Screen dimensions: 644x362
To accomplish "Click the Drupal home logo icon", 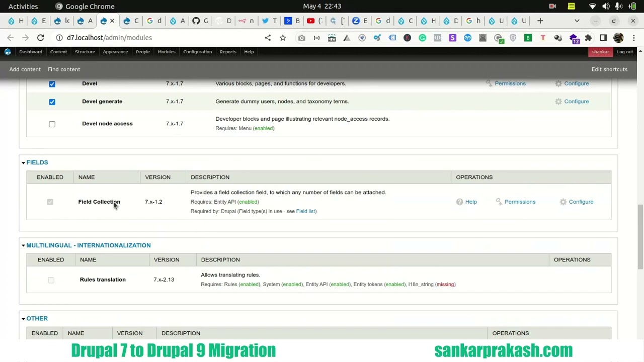I will click(x=8, y=52).
